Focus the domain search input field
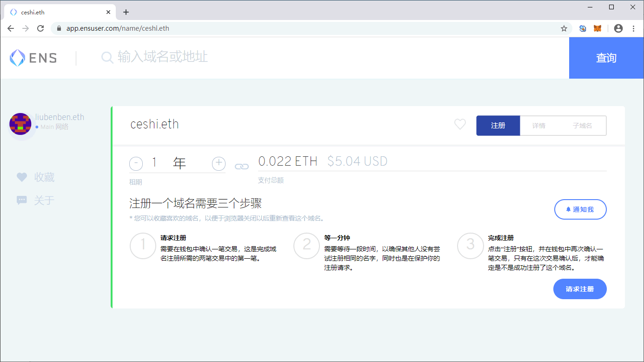The width and height of the screenshot is (644, 362). 335,58
